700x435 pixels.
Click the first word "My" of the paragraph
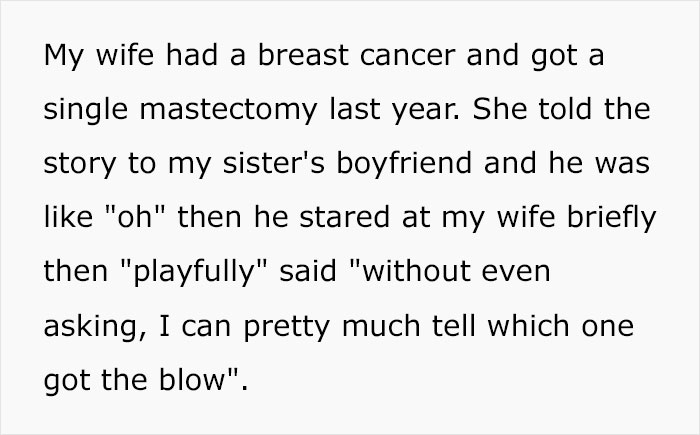pos(64,57)
